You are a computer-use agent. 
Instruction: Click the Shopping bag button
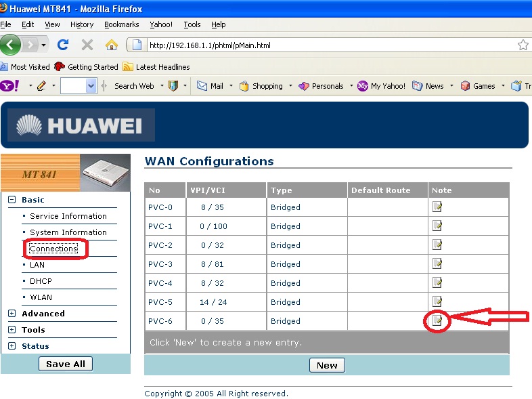261,86
